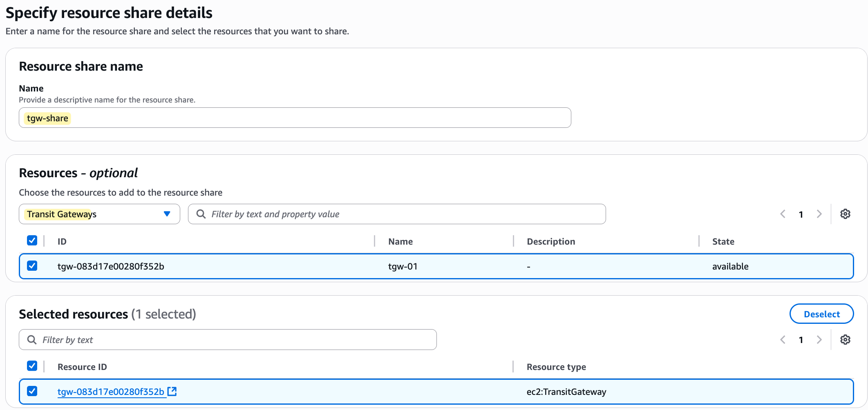Open Resources table settings gear
The image size is (868, 410).
845,214
